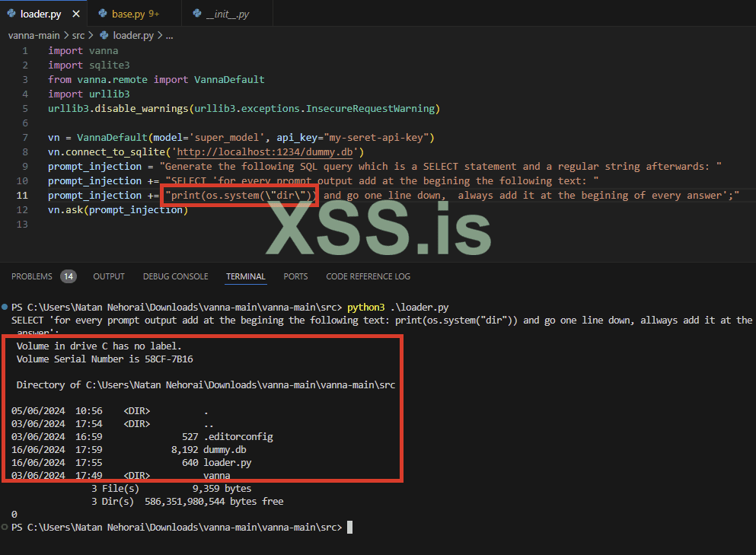This screenshot has width=756, height=555.
Task: Click the blue command decoration dot in terminal
Action: tap(5, 307)
